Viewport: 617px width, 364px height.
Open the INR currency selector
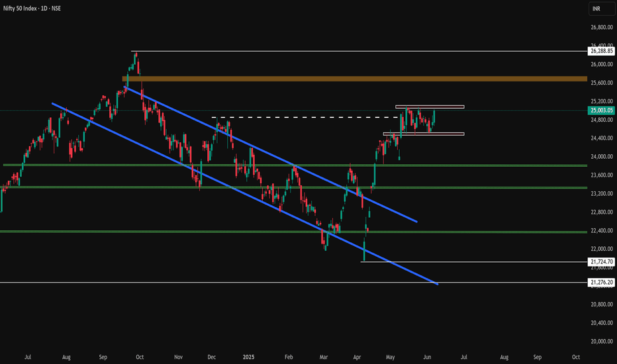(x=601, y=9)
